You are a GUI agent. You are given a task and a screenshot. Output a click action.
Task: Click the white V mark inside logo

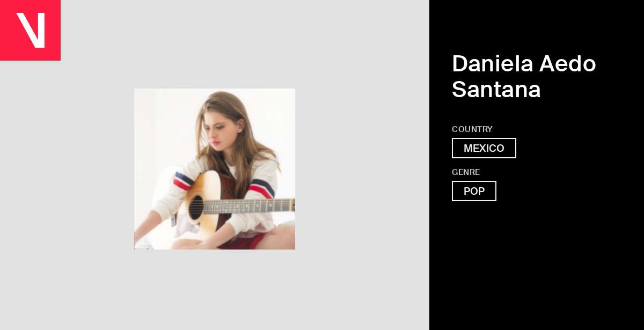tap(31, 30)
